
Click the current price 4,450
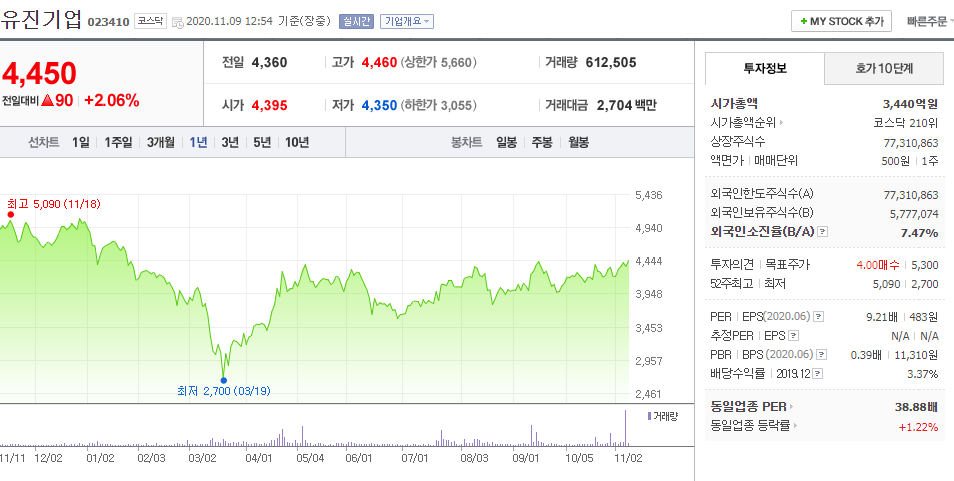(x=39, y=74)
